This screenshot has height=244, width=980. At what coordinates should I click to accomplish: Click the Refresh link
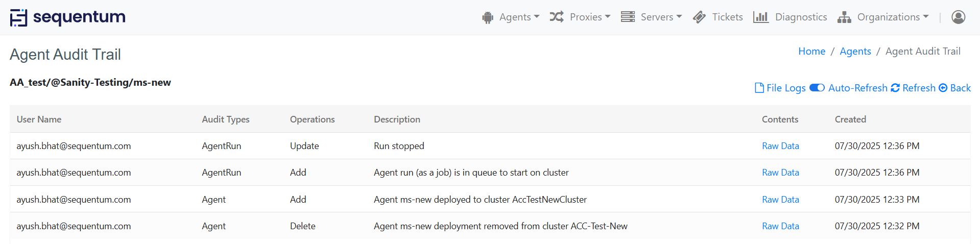click(918, 88)
